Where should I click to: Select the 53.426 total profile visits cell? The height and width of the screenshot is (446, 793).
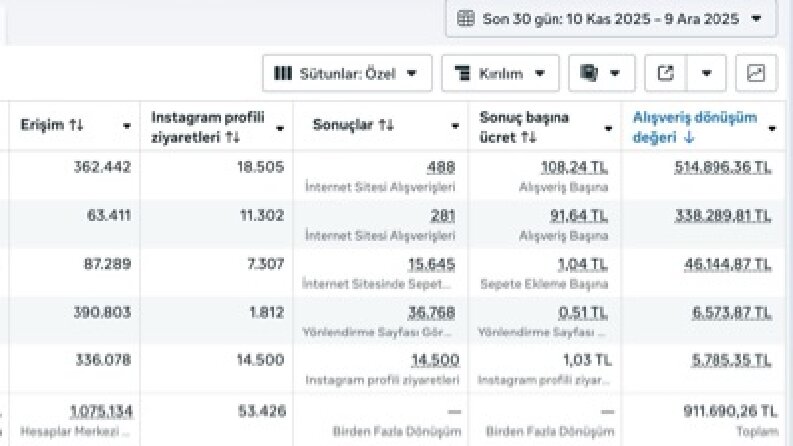pos(262,411)
